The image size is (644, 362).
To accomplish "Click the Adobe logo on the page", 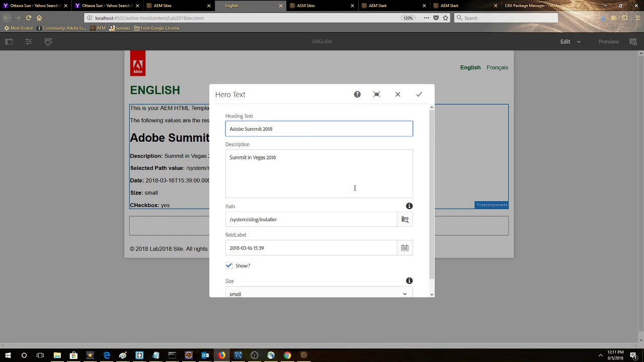I will (x=138, y=63).
